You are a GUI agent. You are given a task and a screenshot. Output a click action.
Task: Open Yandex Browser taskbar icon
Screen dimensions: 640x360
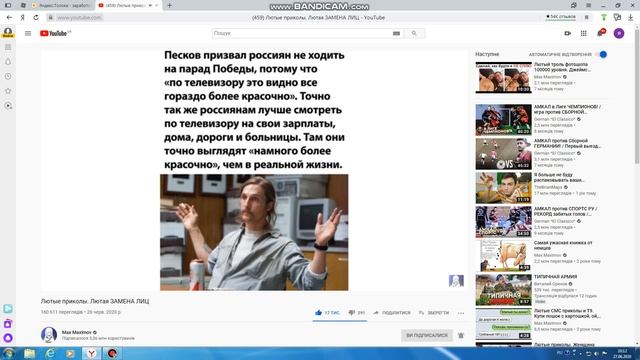pos(91,353)
